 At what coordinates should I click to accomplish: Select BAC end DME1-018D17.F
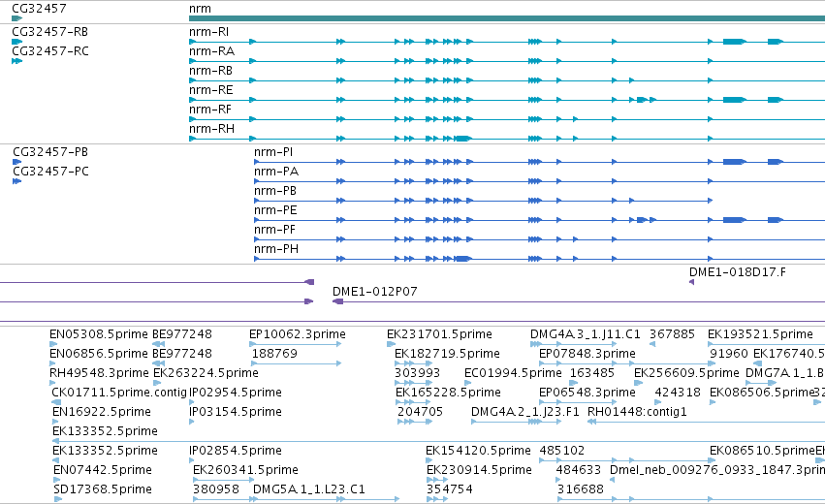click(737, 272)
